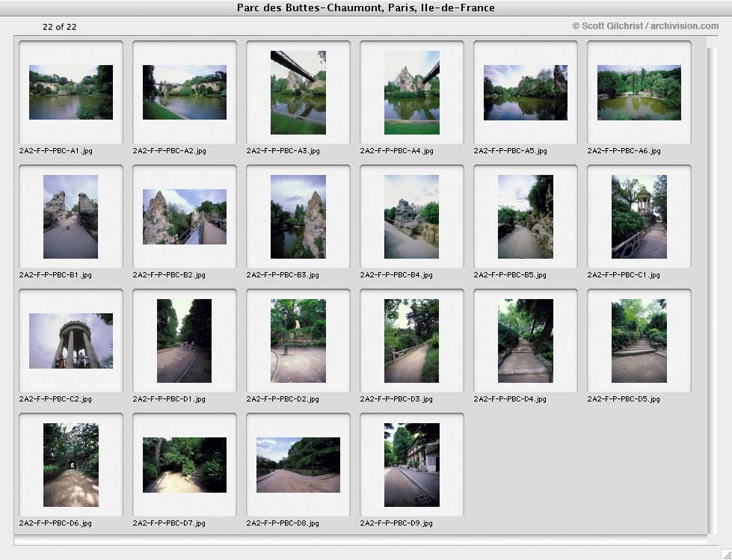The height and width of the screenshot is (560, 732).
Task: Click filename label 2A2-F-P-PBC-A1.jpg
Action: pyautogui.click(x=55, y=151)
